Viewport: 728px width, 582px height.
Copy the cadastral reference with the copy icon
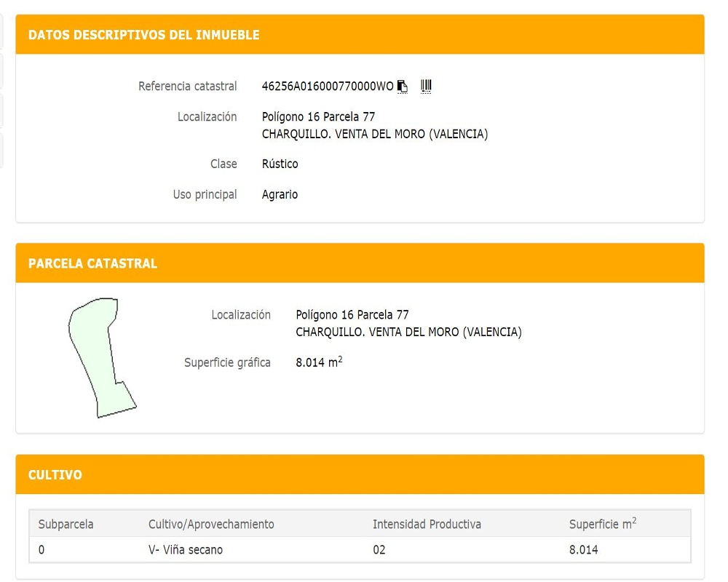tap(403, 87)
